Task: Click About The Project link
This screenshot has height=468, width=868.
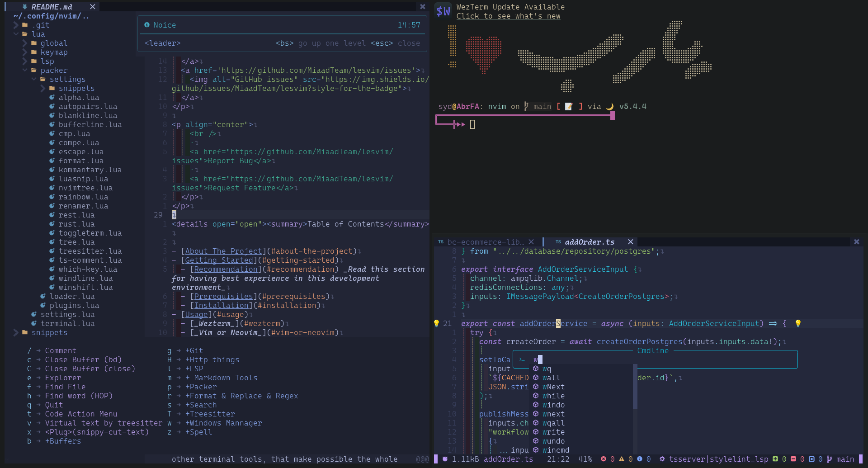Action: point(224,251)
